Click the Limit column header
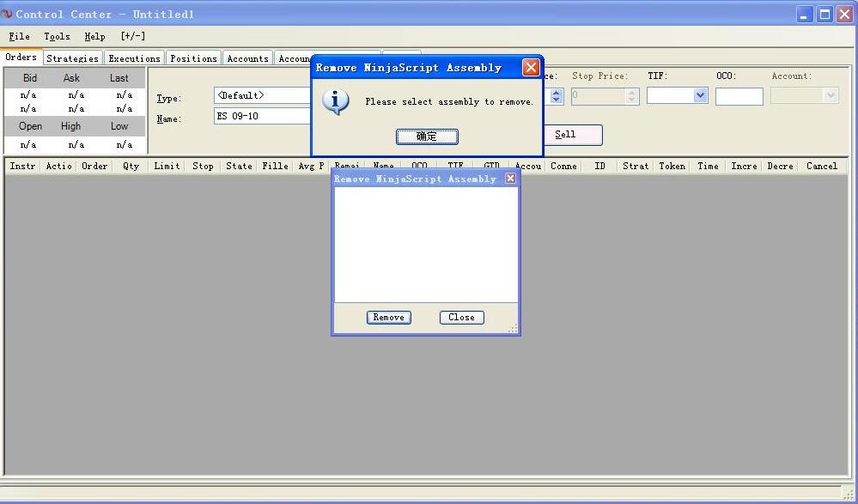Image resolution: width=858 pixels, height=504 pixels. pyautogui.click(x=167, y=166)
